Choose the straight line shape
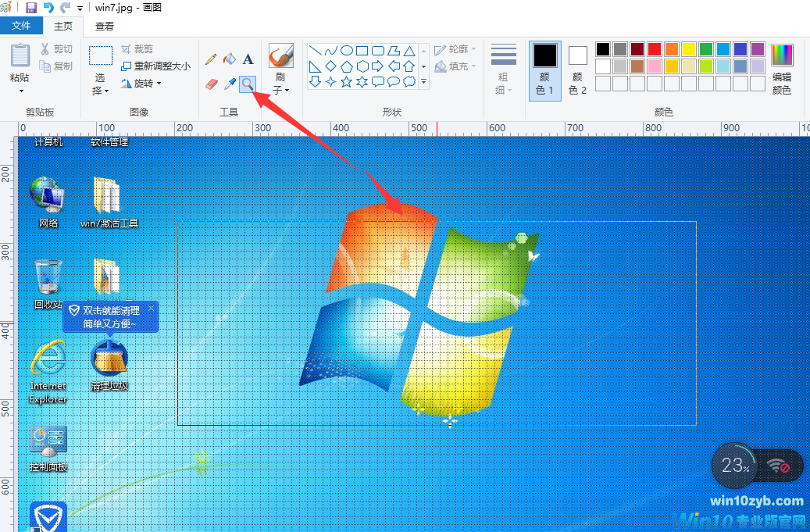Image resolution: width=810 pixels, height=532 pixels. (x=315, y=51)
